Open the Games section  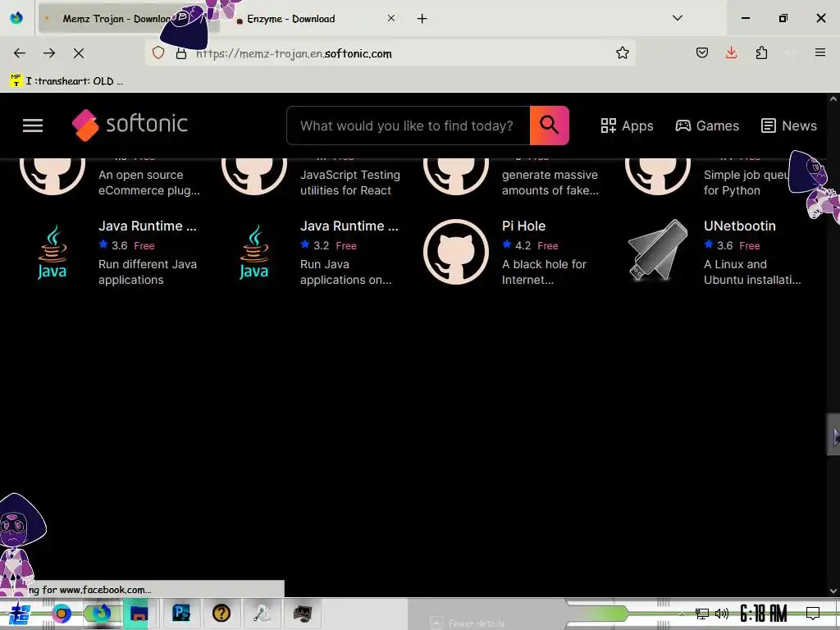[x=707, y=126]
